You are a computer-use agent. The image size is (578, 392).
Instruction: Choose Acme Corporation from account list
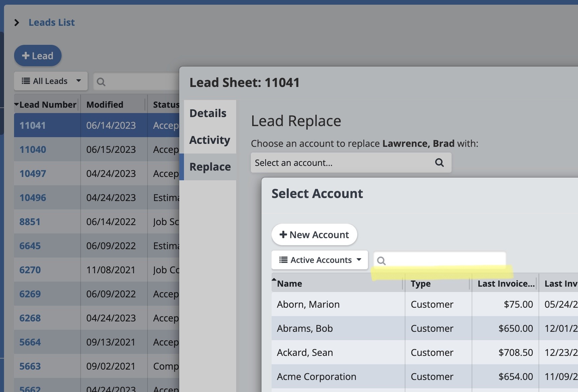pos(316,377)
